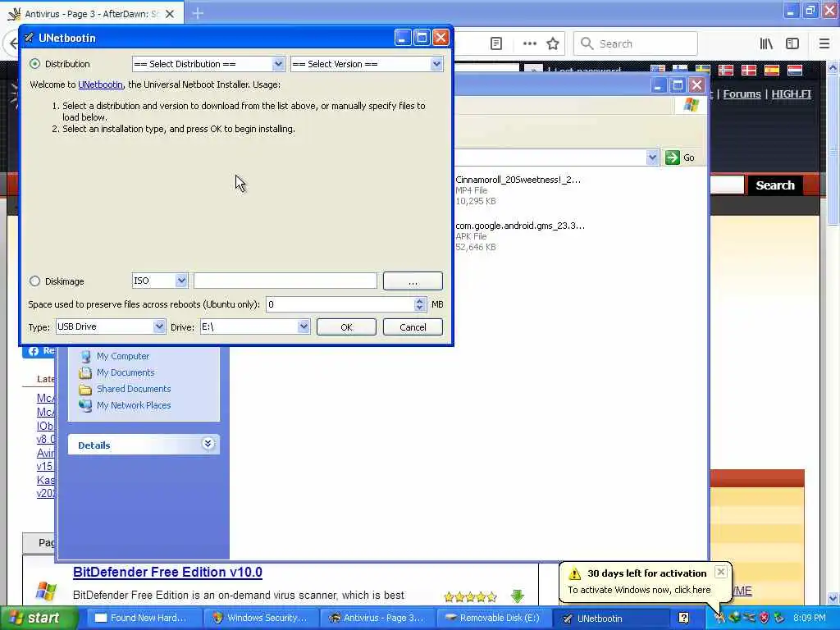Click the red security shield tray icon
Image resolution: width=840 pixels, height=630 pixels.
pos(764,618)
